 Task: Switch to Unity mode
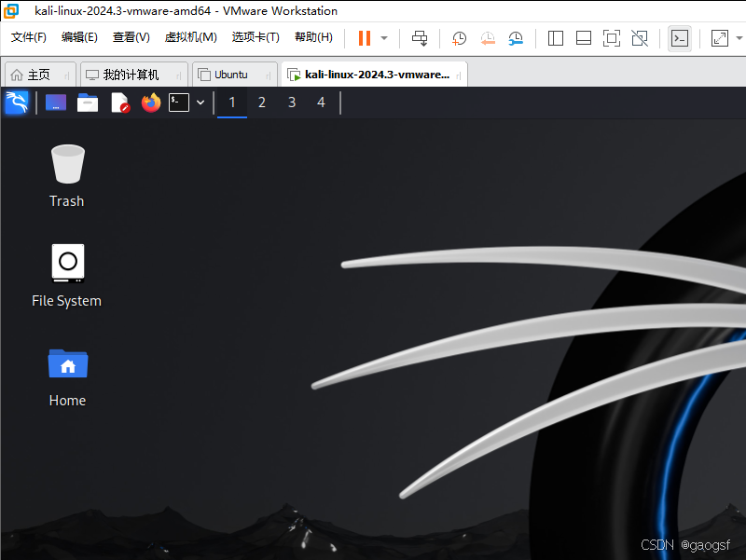click(x=640, y=38)
